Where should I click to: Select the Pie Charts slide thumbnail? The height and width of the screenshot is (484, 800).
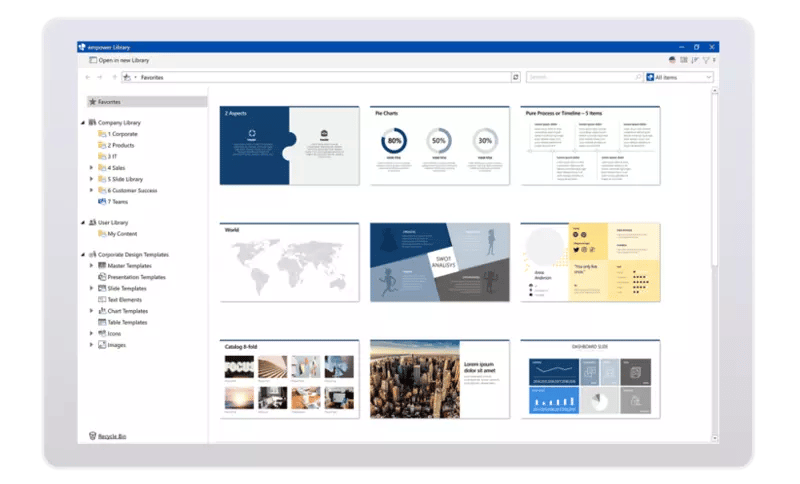tap(440, 145)
